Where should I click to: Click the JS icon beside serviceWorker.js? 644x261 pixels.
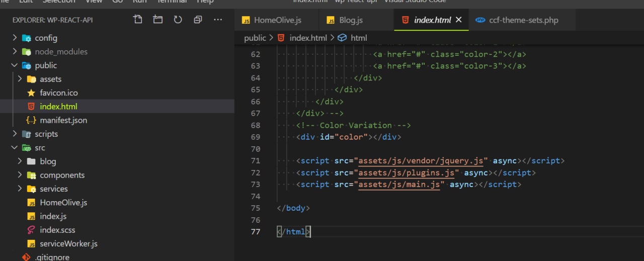[31, 244]
